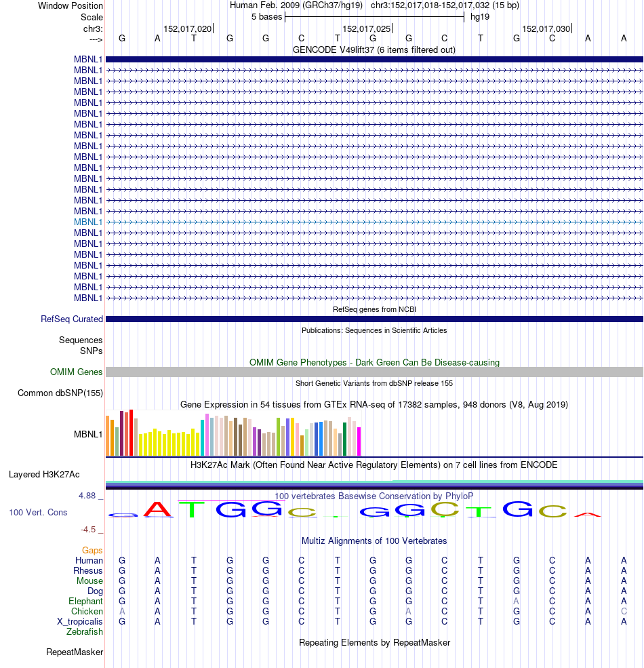644x668 pixels.
Task: Click the large red A in PhyloP logo
Action: (157, 509)
